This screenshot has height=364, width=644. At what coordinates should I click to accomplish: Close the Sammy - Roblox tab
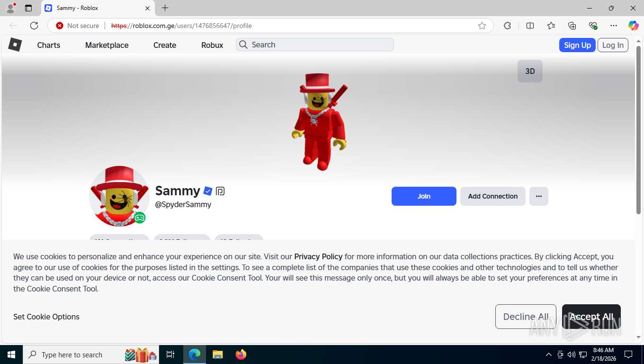(147, 8)
